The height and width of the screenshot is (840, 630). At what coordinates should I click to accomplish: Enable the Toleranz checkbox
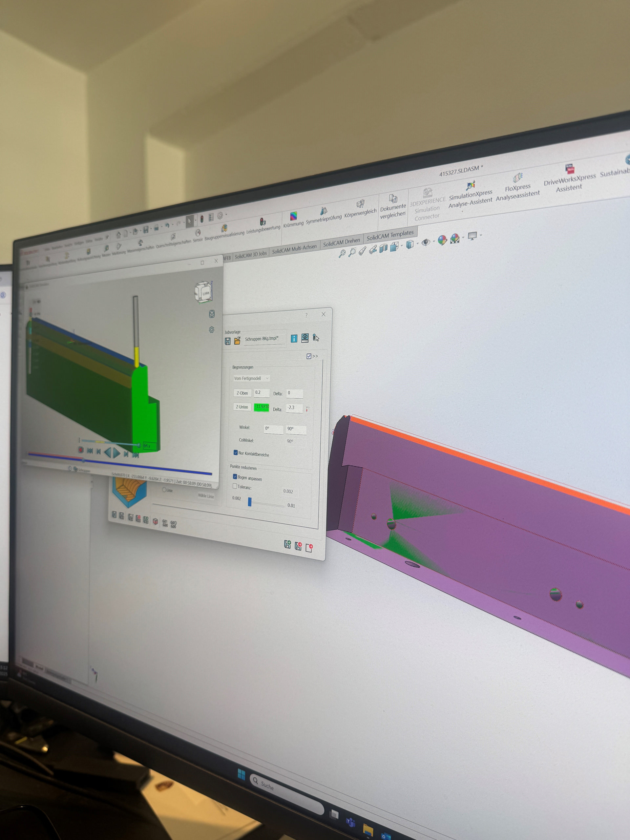click(235, 486)
